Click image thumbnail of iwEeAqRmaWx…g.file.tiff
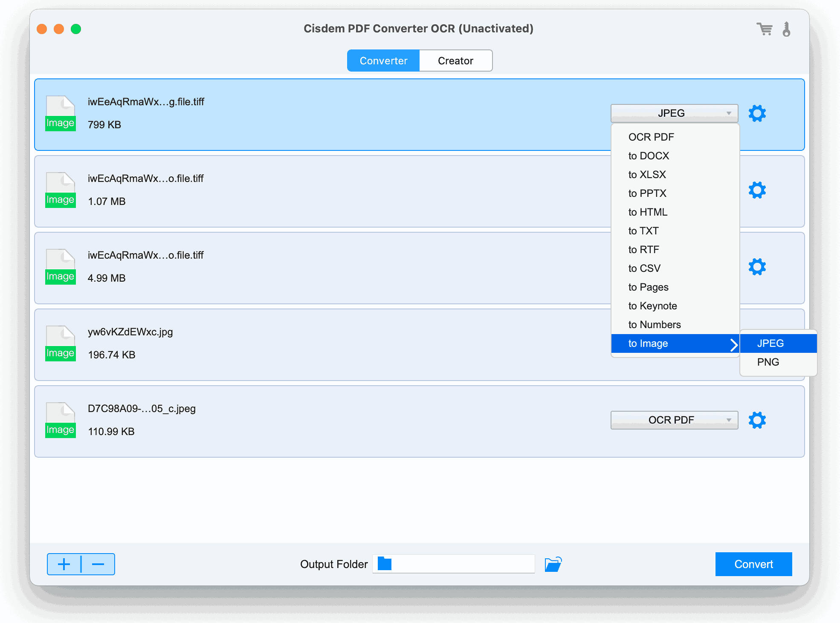This screenshot has width=840, height=623. [61, 113]
